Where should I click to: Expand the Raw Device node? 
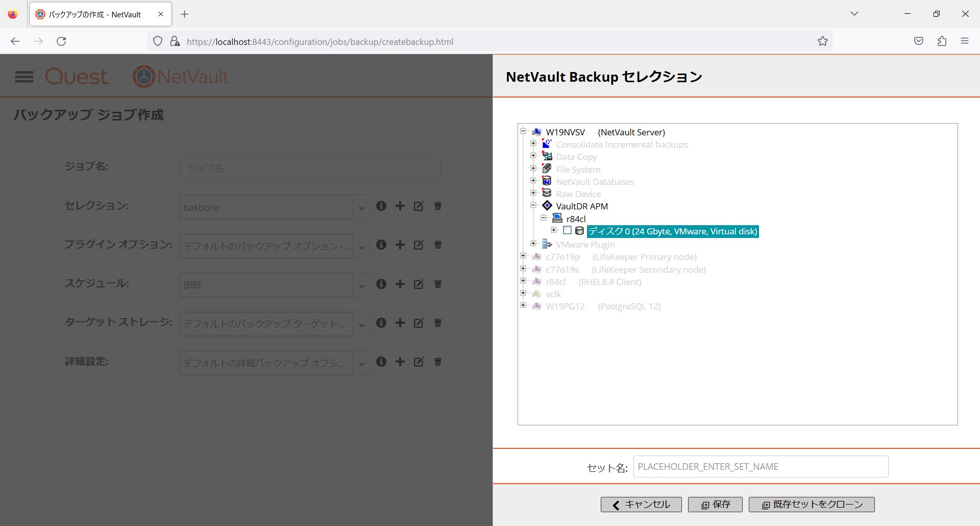point(533,193)
